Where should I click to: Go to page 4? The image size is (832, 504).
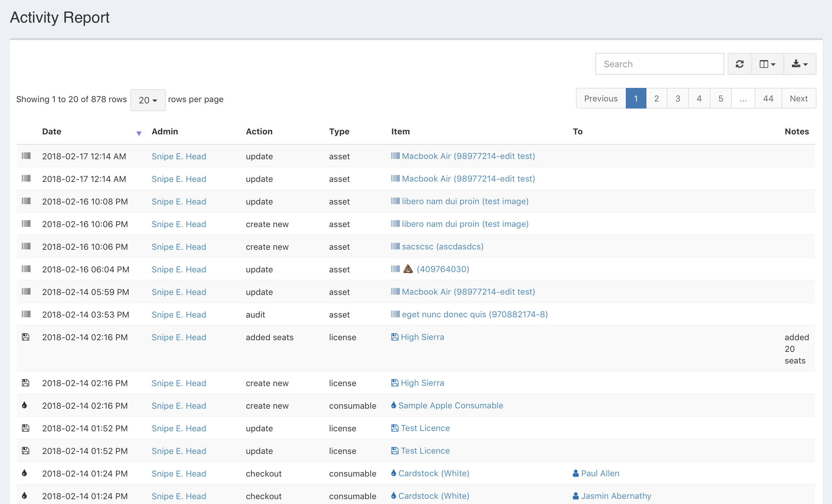click(699, 99)
